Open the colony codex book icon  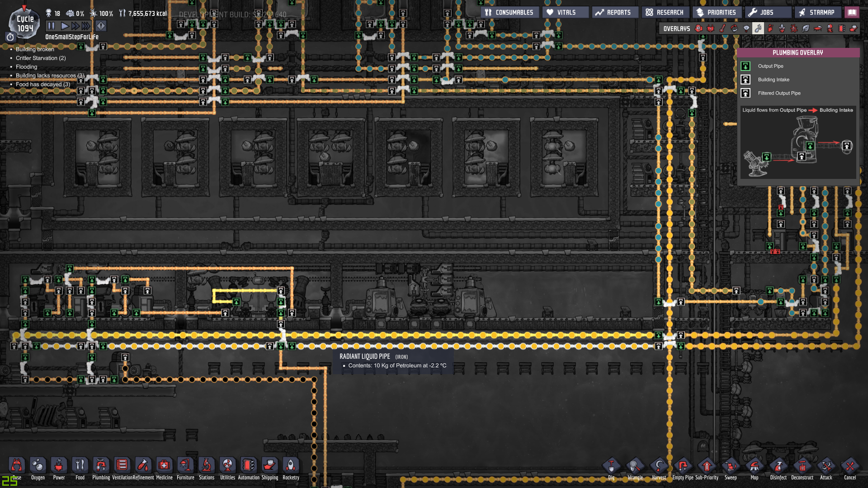point(852,12)
